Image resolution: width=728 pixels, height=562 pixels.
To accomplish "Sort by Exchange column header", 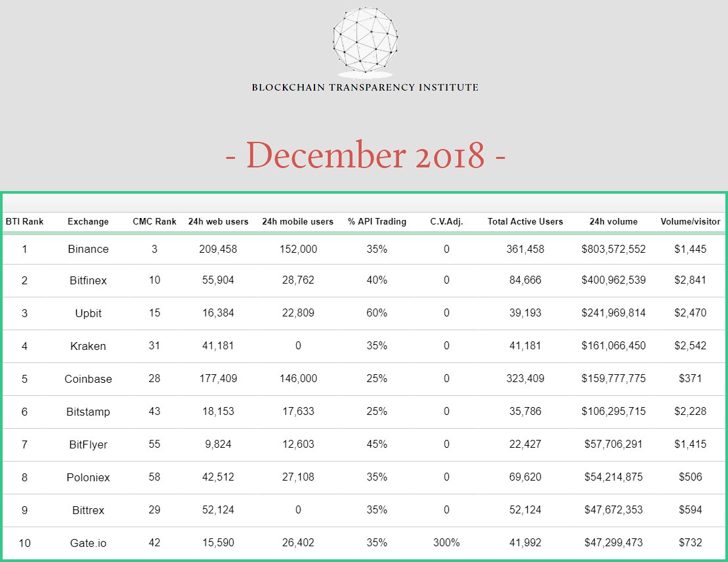I will click(88, 221).
